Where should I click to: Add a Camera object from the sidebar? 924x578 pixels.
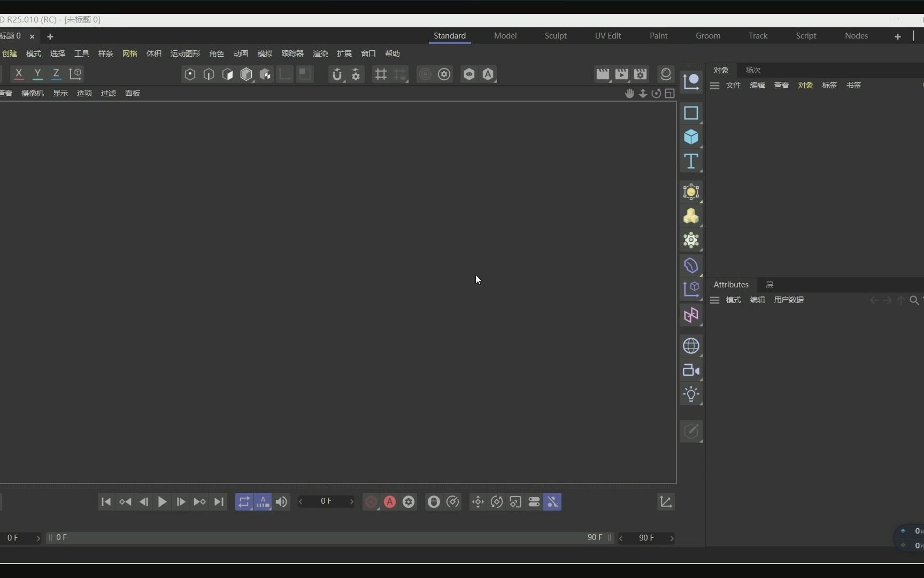point(691,370)
